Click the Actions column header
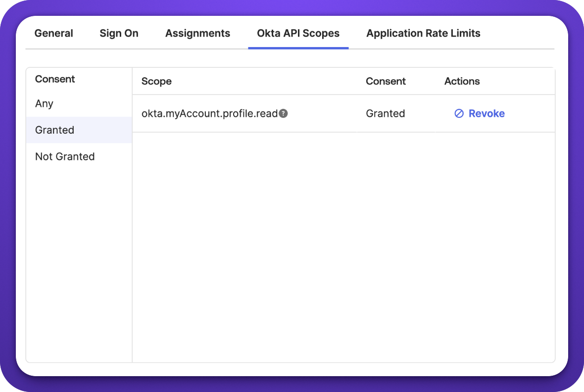The image size is (584, 392). click(x=462, y=81)
